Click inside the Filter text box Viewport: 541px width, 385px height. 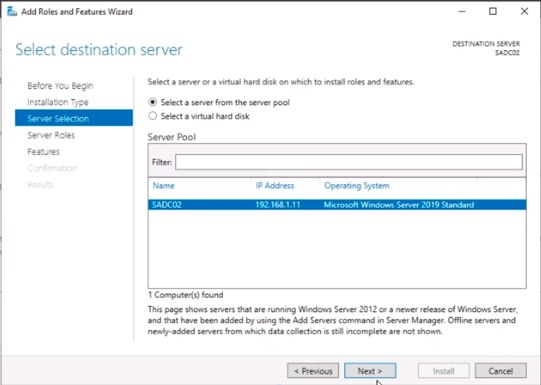coord(348,162)
